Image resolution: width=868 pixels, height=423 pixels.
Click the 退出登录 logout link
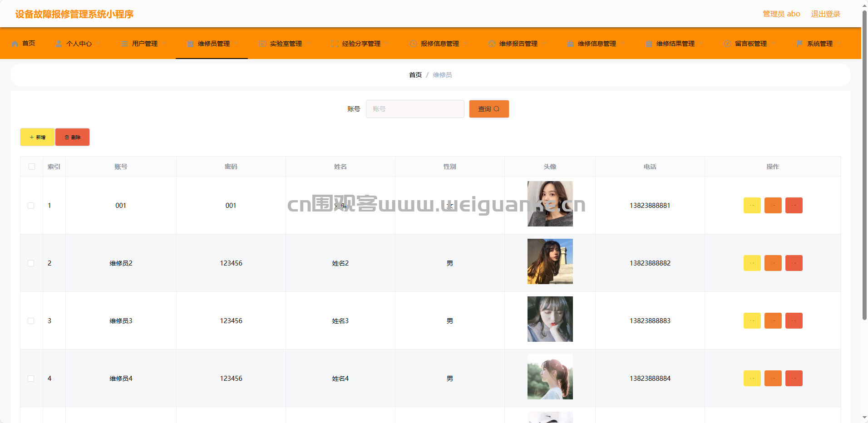[825, 14]
